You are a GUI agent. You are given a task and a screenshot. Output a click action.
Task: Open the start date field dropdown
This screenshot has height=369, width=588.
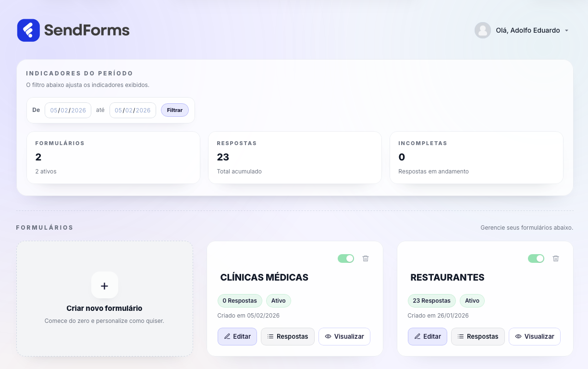[x=68, y=110]
